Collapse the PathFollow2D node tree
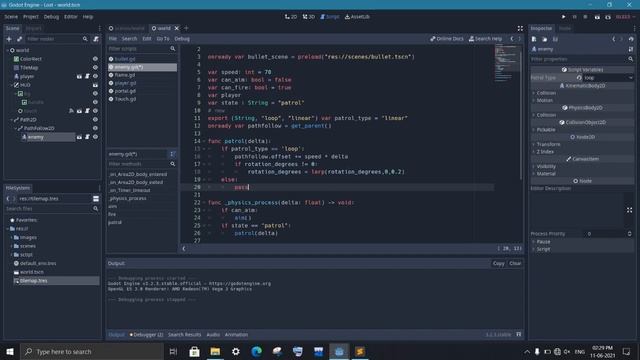Screen dimensions: 640x360 coord(16,128)
